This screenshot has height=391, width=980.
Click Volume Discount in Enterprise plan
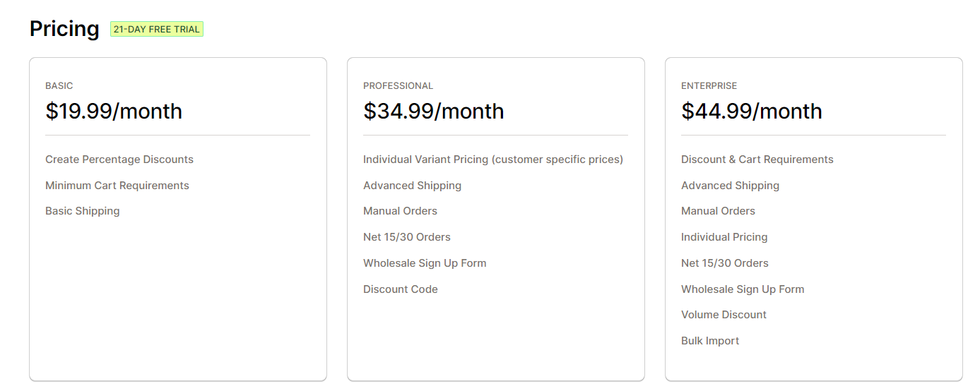coord(724,315)
